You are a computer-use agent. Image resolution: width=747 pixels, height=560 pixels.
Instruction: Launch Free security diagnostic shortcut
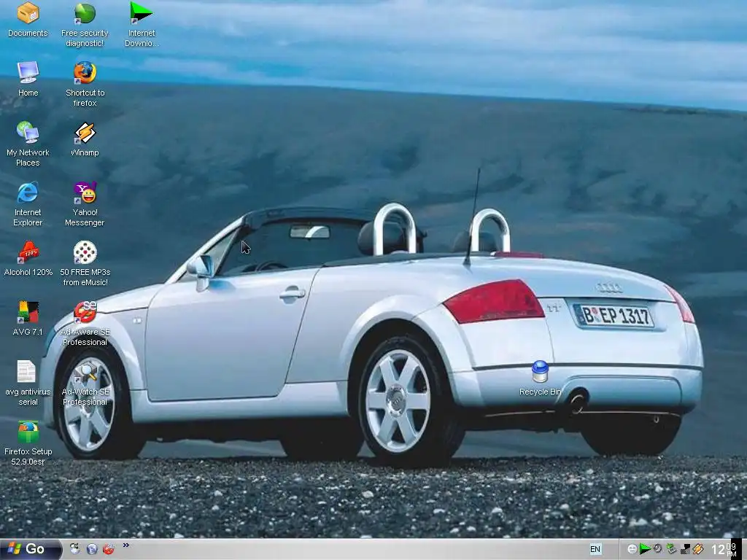coord(85,24)
